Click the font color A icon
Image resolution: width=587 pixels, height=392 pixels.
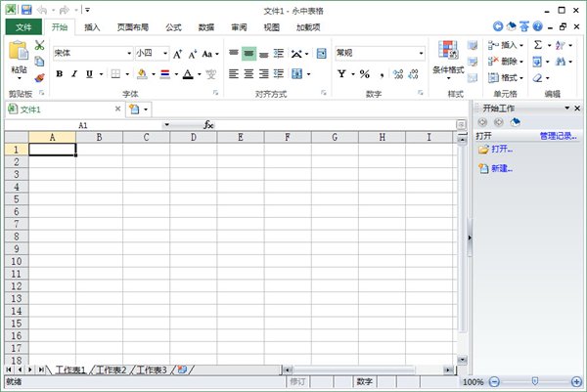click(x=188, y=73)
